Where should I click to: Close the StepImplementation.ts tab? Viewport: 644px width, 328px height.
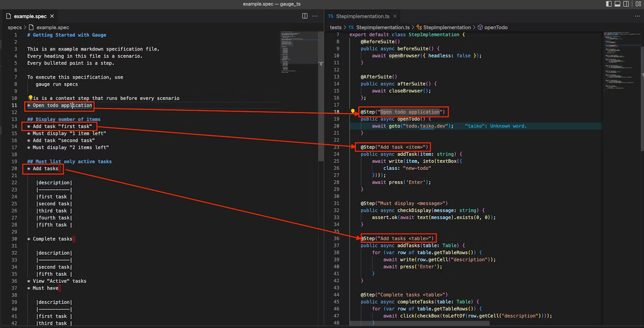(x=395, y=16)
